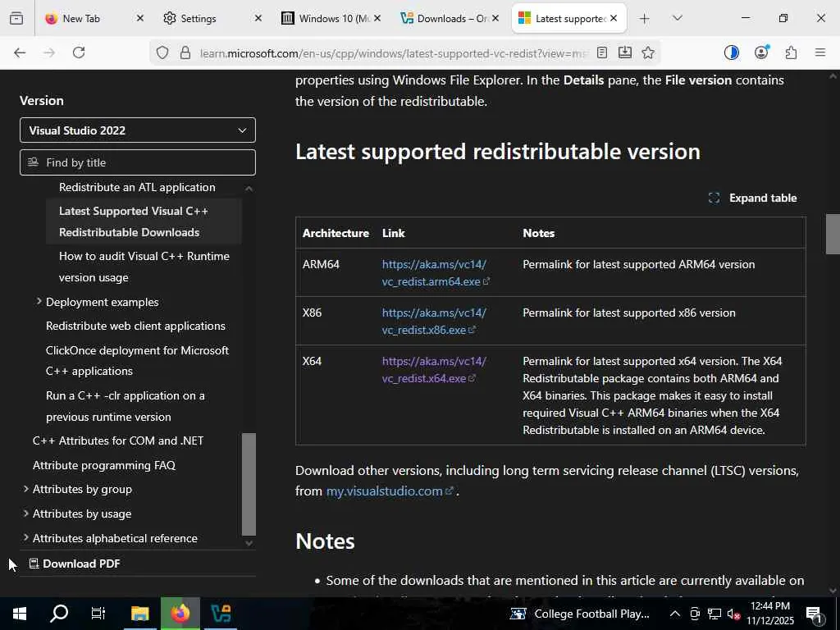Go back to previous page

click(20, 52)
